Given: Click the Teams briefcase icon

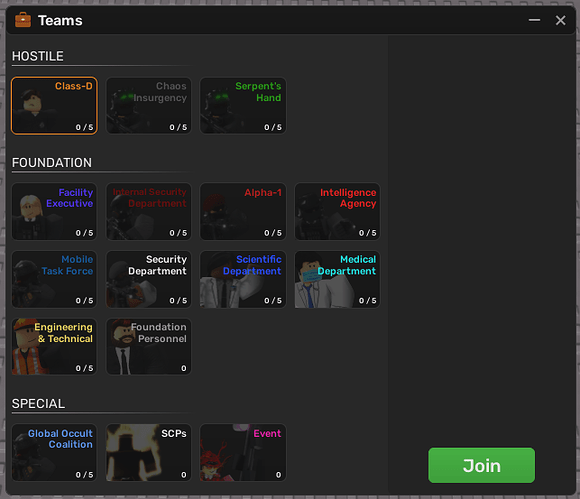Looking at the screenshot, I should click(23, 20).
